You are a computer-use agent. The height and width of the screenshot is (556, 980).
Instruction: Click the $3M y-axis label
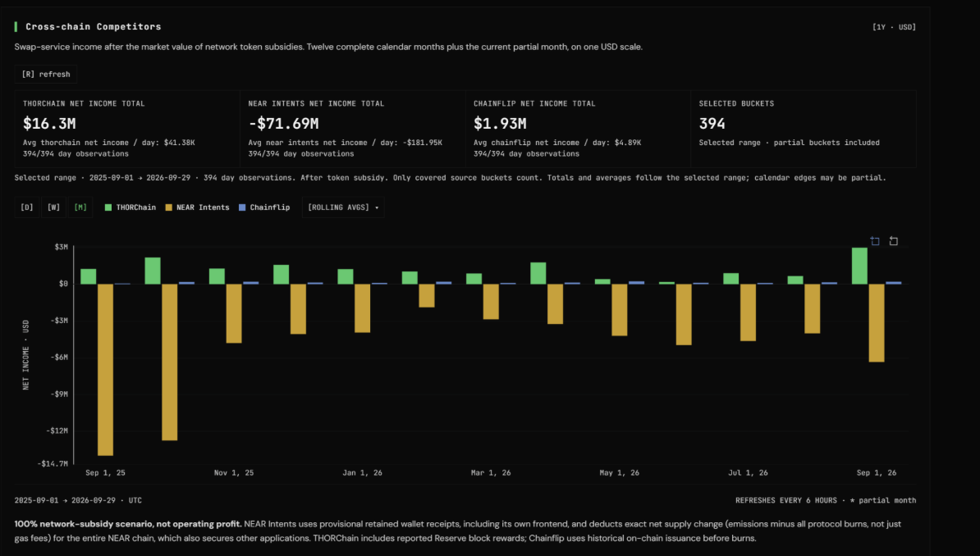click(62, 248)
